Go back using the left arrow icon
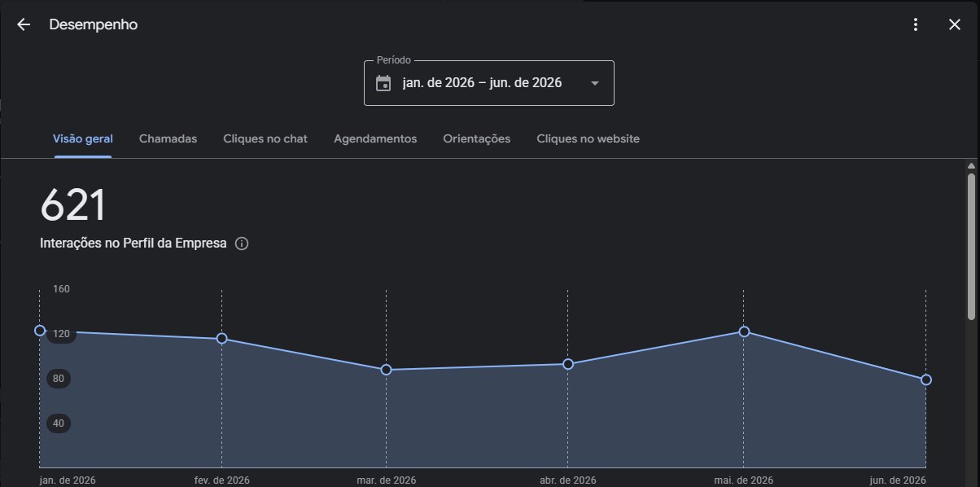Image resolution: width=980 pixels, height=487 pixels. [x=24, y=24]
